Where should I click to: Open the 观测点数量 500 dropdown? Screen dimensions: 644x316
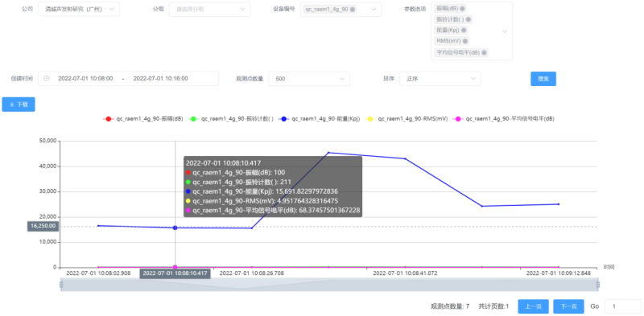coord(309,79)
